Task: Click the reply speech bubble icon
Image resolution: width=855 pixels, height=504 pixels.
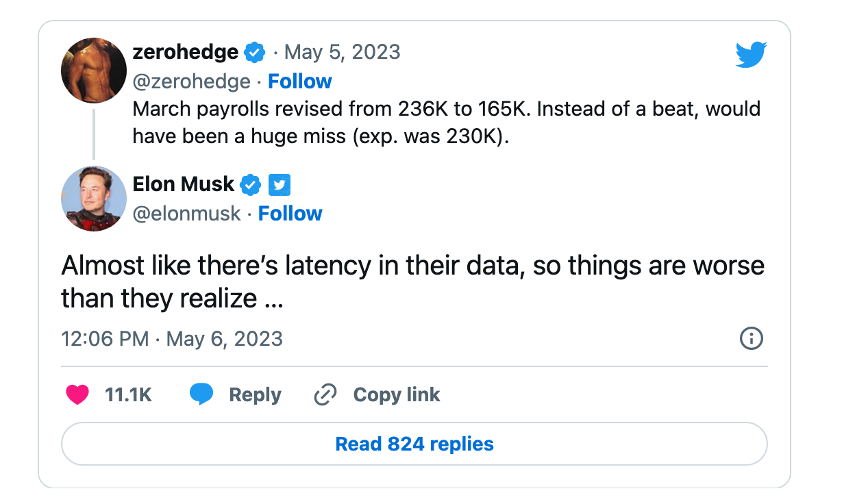Action: coord(201,394)
